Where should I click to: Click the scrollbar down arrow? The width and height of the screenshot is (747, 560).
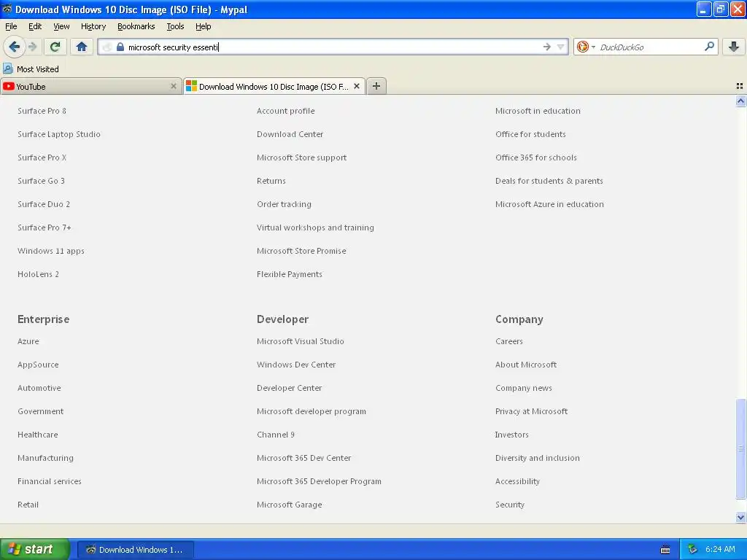pos(740,517)
